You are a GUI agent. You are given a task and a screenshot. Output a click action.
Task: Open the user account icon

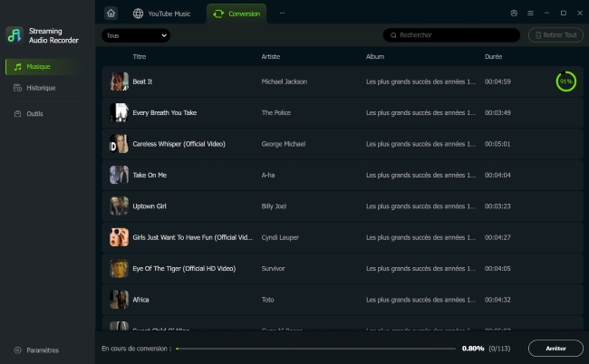514,14
